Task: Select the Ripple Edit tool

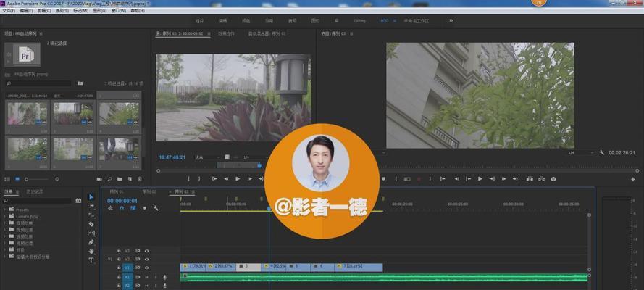Action: (91, 215)
